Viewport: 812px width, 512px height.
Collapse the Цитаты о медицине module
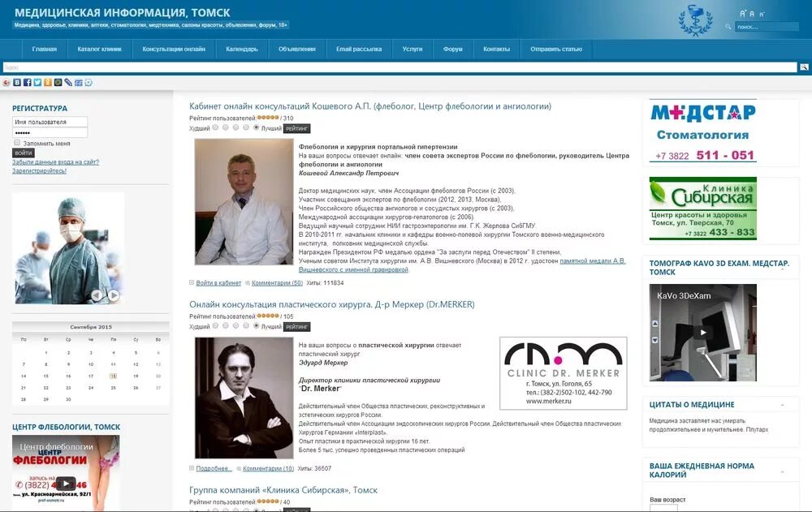(783, 405)
